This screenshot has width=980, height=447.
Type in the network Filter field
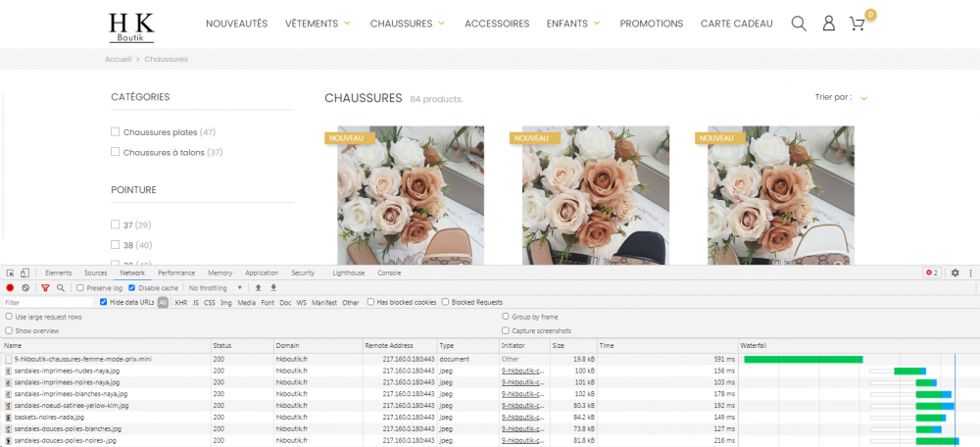tap(47, 303)
